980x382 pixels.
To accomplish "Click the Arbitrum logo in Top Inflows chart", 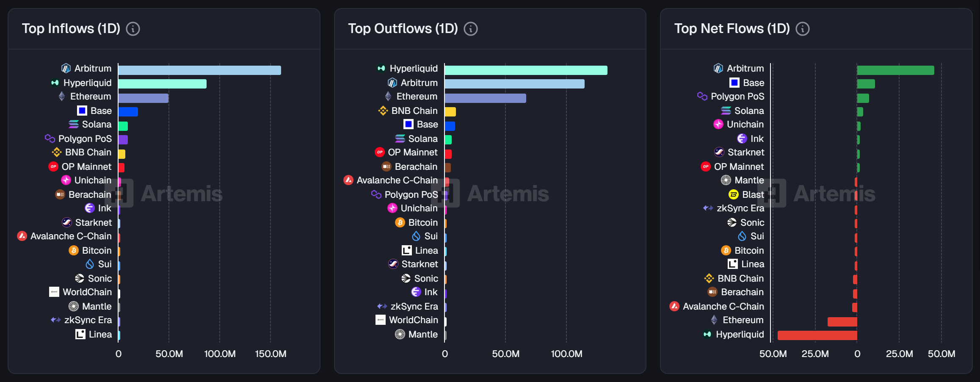I will tap(66, 68).
